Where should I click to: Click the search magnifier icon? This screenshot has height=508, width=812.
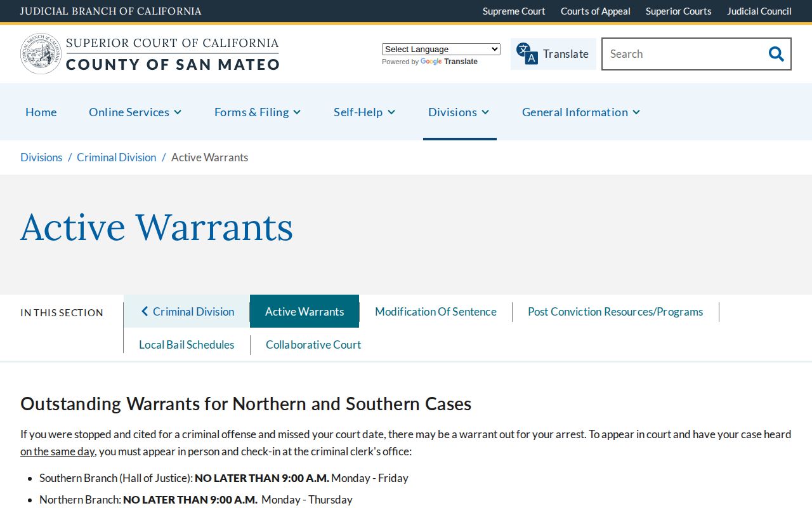coord(776,54)
